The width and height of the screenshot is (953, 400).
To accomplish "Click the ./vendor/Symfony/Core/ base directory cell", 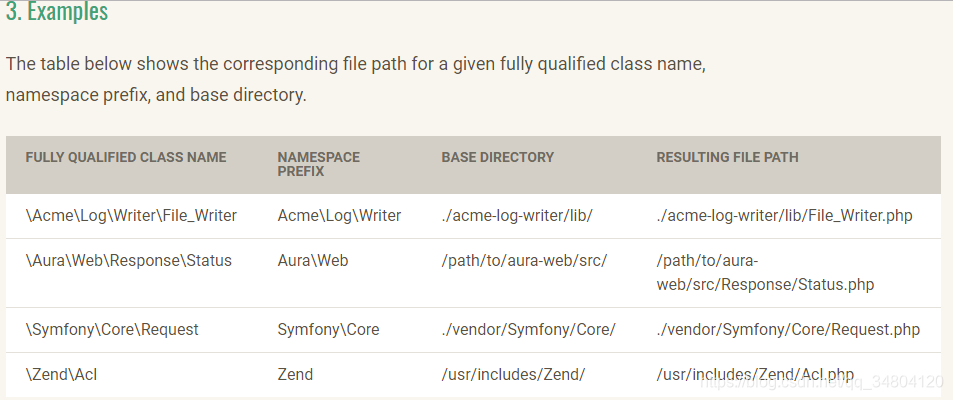I will coord(529,329).
